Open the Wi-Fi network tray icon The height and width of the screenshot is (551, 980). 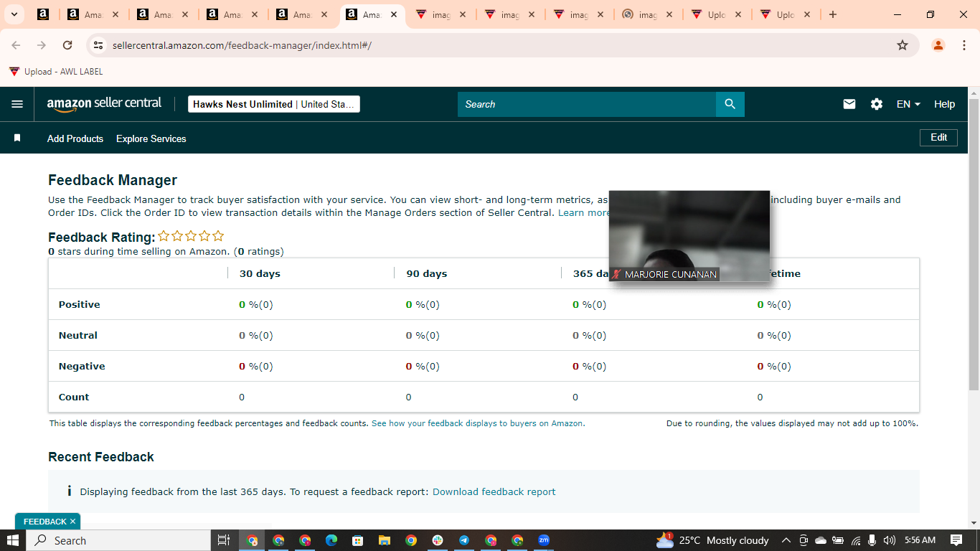point(855,540)
